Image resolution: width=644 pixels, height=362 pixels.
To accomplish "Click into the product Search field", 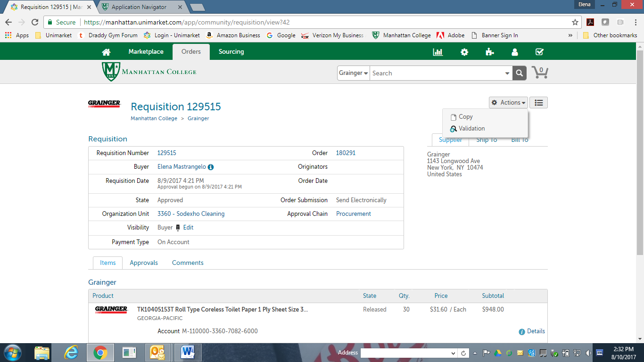I will [x=436, y=73].
